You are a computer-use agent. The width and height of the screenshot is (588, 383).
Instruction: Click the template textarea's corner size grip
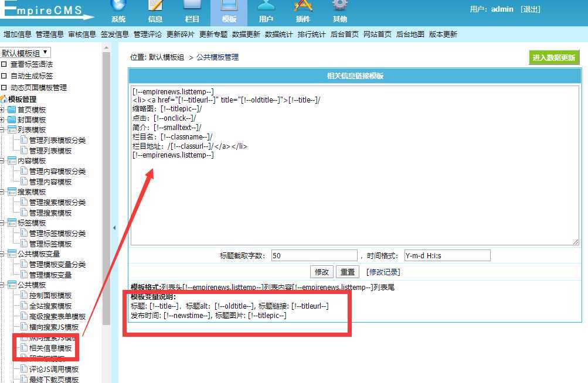[576, 242]
